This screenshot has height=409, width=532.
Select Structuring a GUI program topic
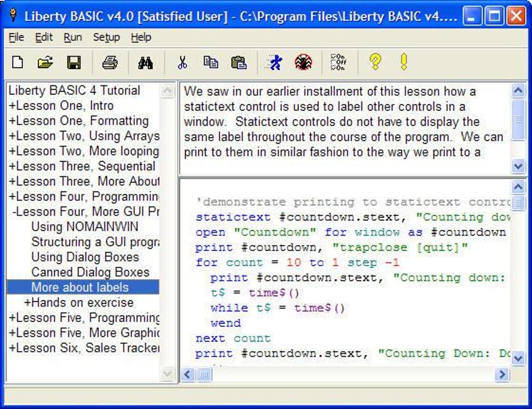(x=95, y=242)
